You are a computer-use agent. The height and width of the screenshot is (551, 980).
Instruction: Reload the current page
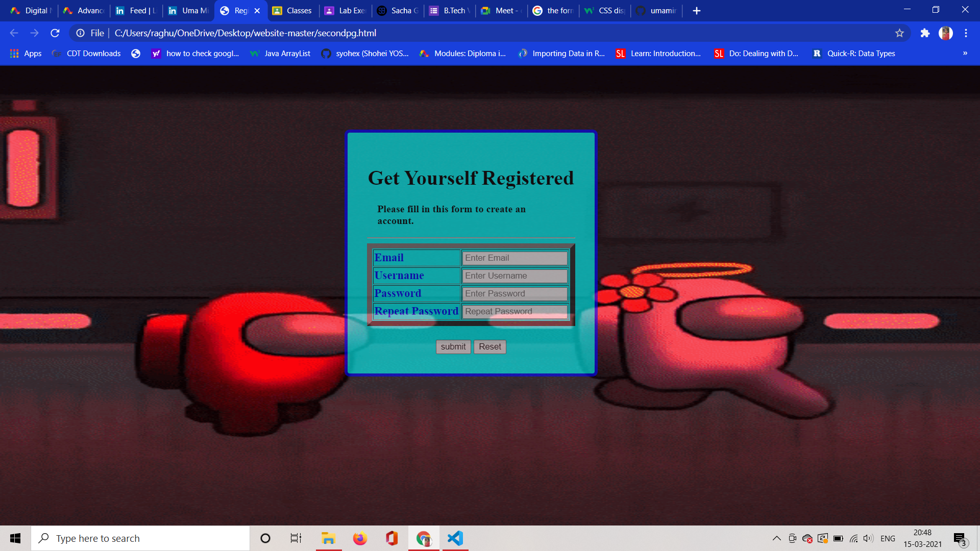coord(55,33)
